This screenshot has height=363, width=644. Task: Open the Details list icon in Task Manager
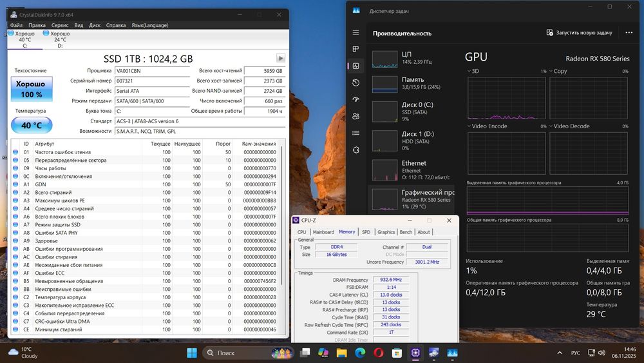click(355, 133)
